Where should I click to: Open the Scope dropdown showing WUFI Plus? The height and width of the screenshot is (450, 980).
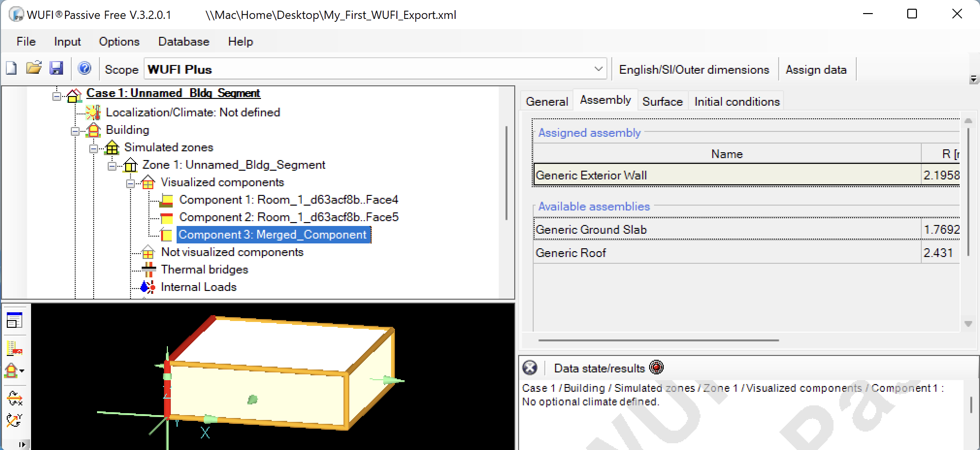coord(599,69)
